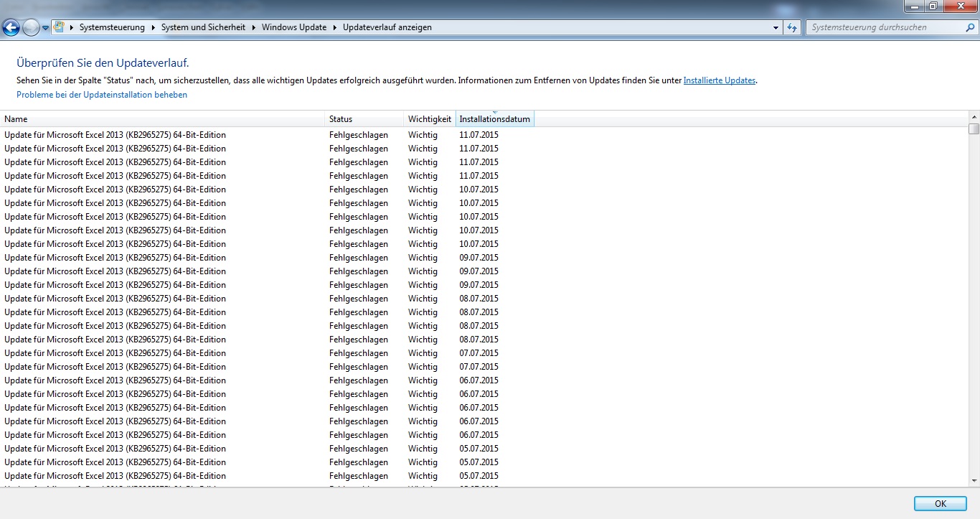Click the Control Panel icon in address bar
Image resolution: width=980 pixels, height=519 pixels.
click(60, 27)
